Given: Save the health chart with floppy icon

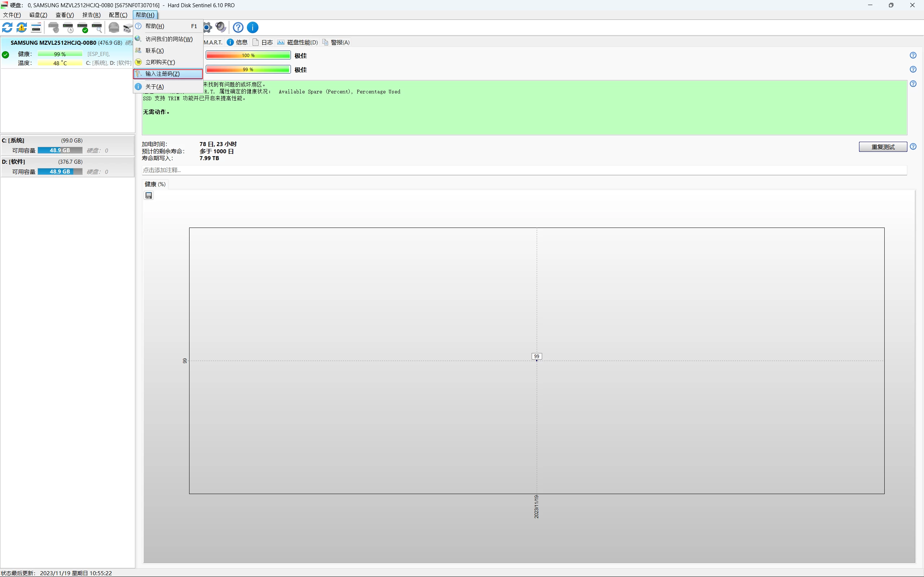Looking at the screenshot, I should click(x=149, y=195).
